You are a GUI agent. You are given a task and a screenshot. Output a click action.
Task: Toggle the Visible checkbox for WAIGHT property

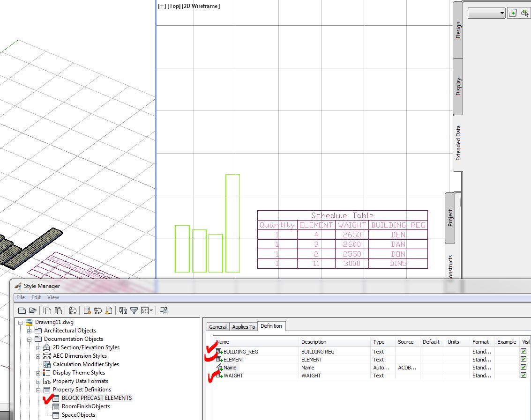pos(524,376)
